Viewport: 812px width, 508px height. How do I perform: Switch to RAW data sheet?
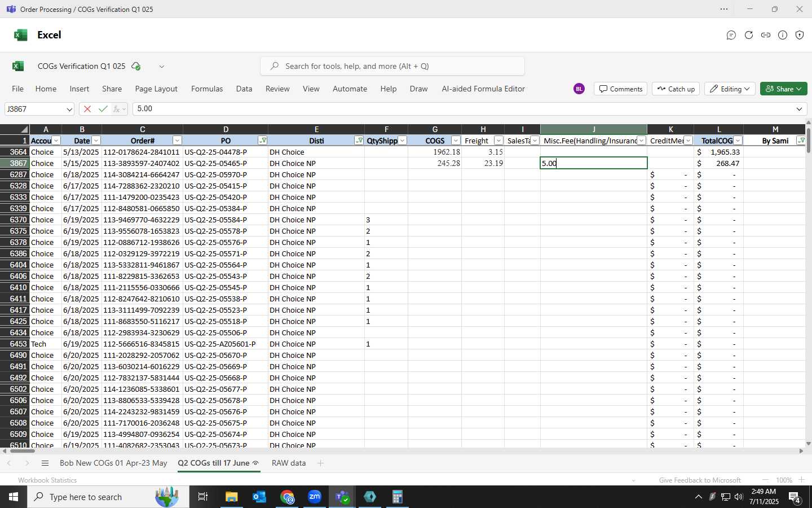tap(289, 463)
